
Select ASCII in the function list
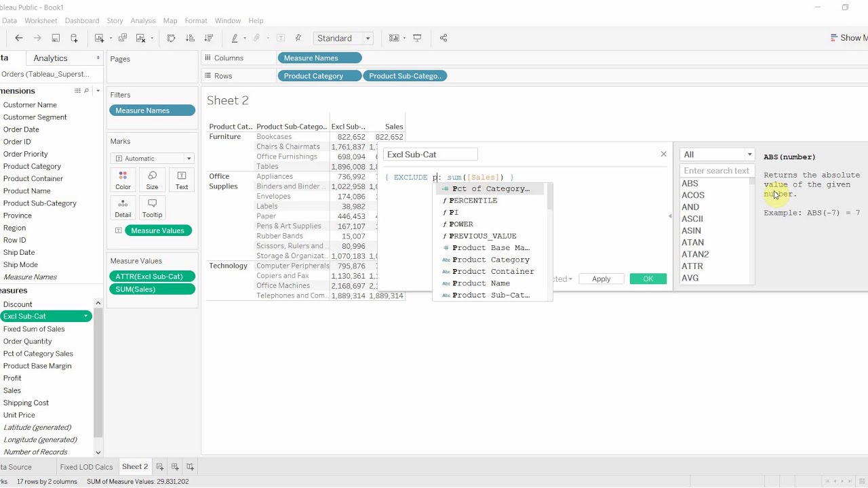pos(692,219)
